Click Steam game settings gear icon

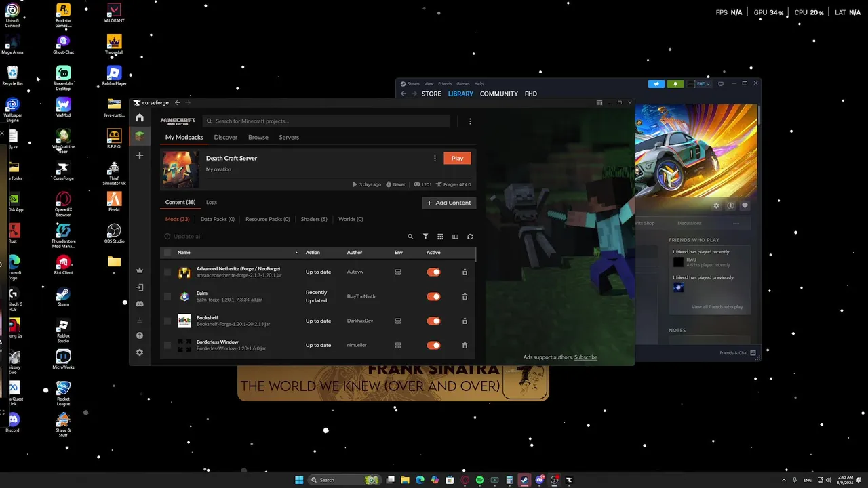[716, 206]
